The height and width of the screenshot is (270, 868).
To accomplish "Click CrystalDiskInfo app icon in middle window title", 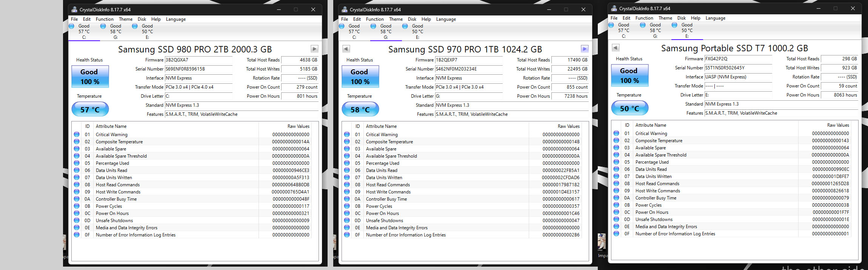I will 345,9.
